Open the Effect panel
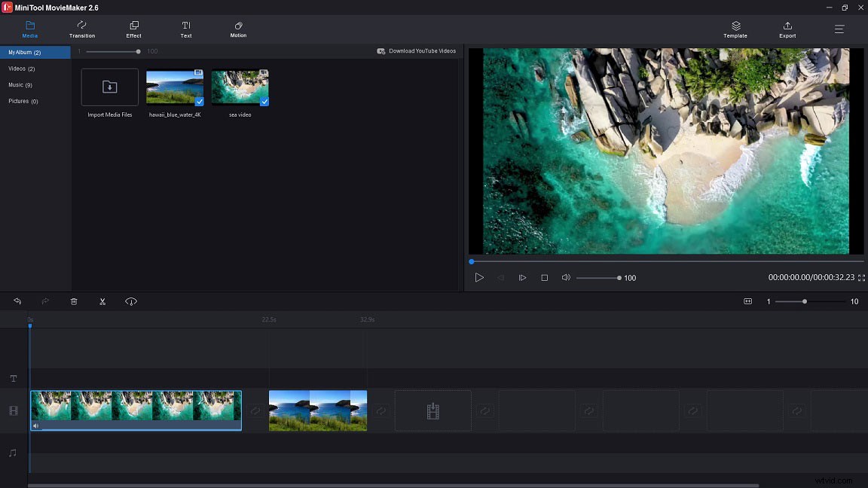Viewport: 868px width, 488px height. [133, 30]
